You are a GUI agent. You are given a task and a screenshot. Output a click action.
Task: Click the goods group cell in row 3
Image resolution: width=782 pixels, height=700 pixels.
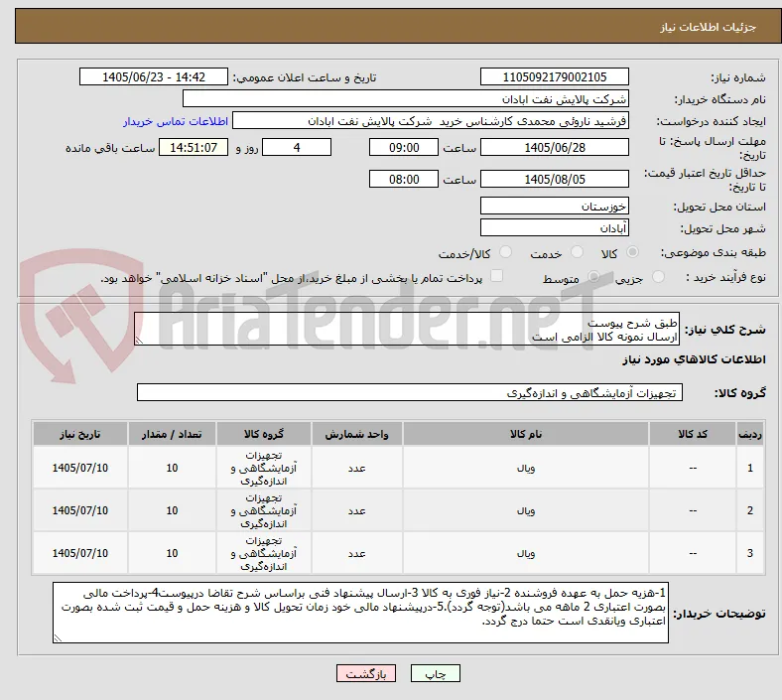(x=263, y=553)
